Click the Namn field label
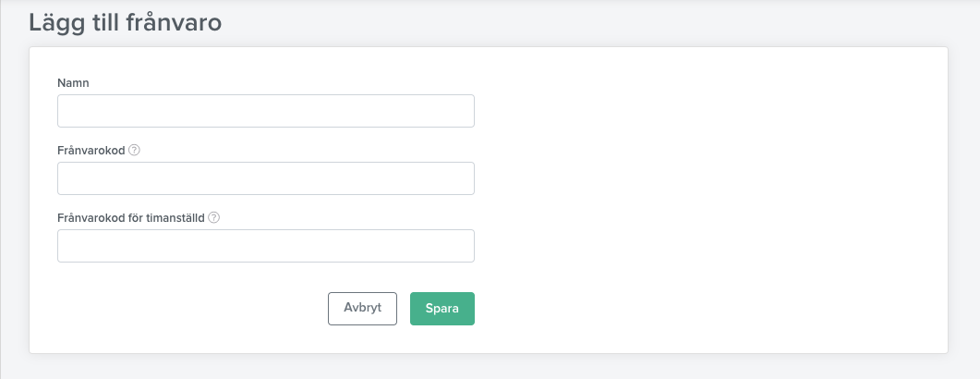The image size is (980, 379). (73, 83)
